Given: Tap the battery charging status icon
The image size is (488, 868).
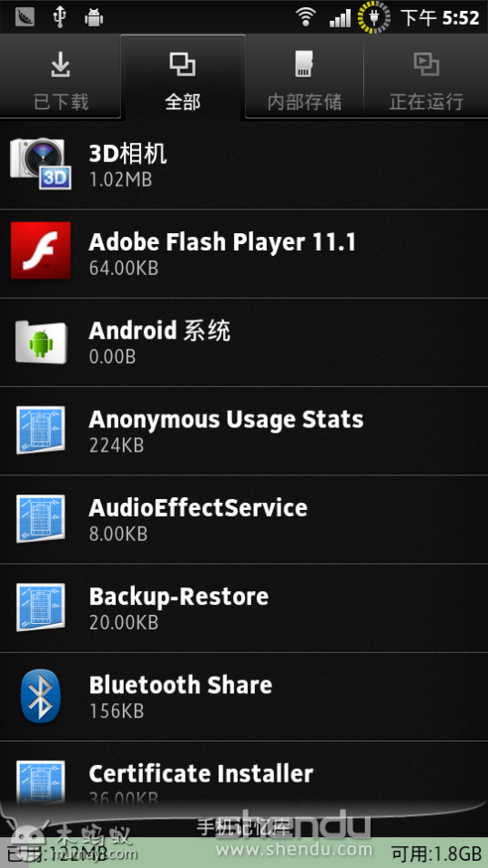Looking at the screenshot, I should coord(373,17).
